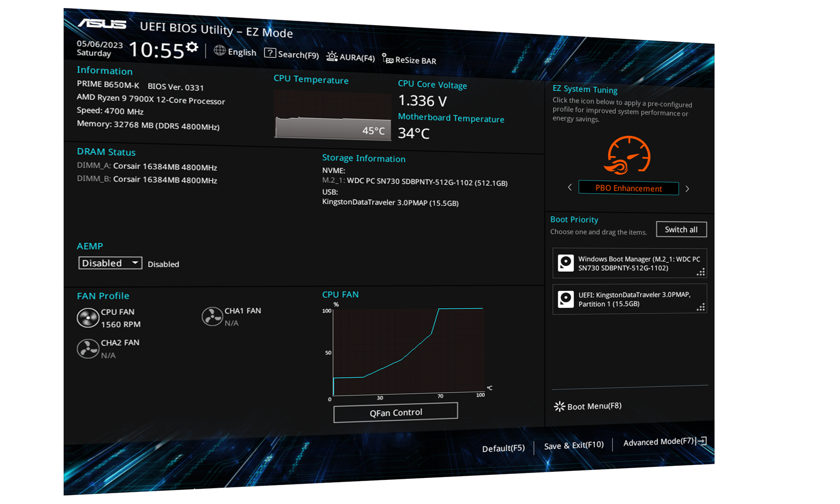This screenshot has height=504, width=840.
Task: Click the Boot Menu asterisk icon
Action: [560, 406]
